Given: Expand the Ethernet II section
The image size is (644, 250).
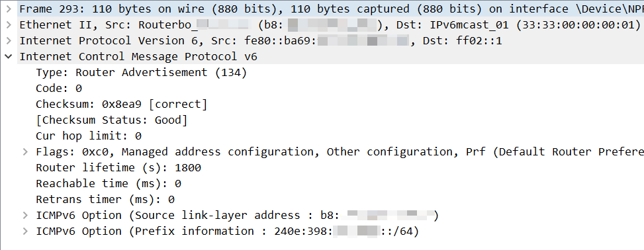Looking at the screenshot, I should click(x=9, y=25).
